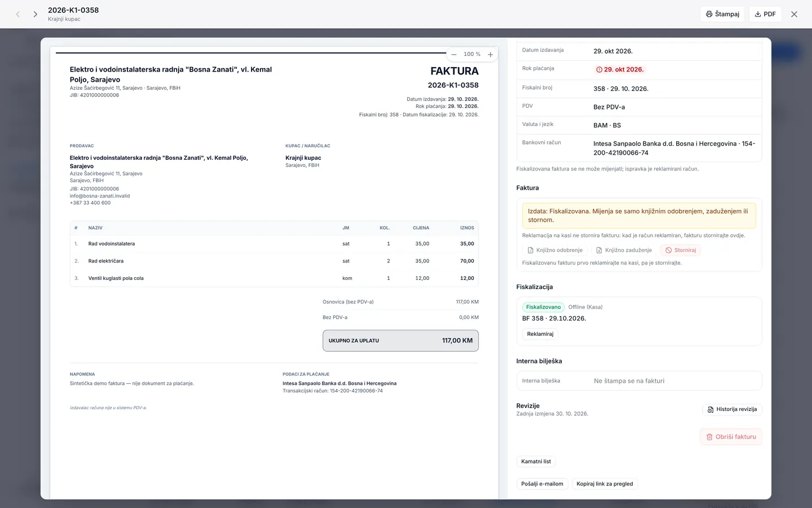Delete invoice with Obriši fakturu
This screenshot has height=508, width=812.
(x=731, y=437)
